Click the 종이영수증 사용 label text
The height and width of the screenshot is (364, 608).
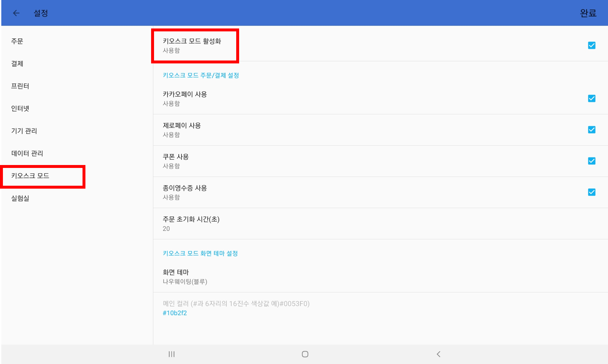185,188
